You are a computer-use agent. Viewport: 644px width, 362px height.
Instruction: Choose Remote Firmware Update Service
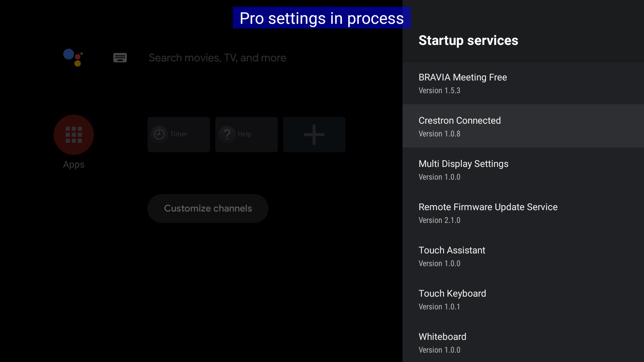point(523,213)
